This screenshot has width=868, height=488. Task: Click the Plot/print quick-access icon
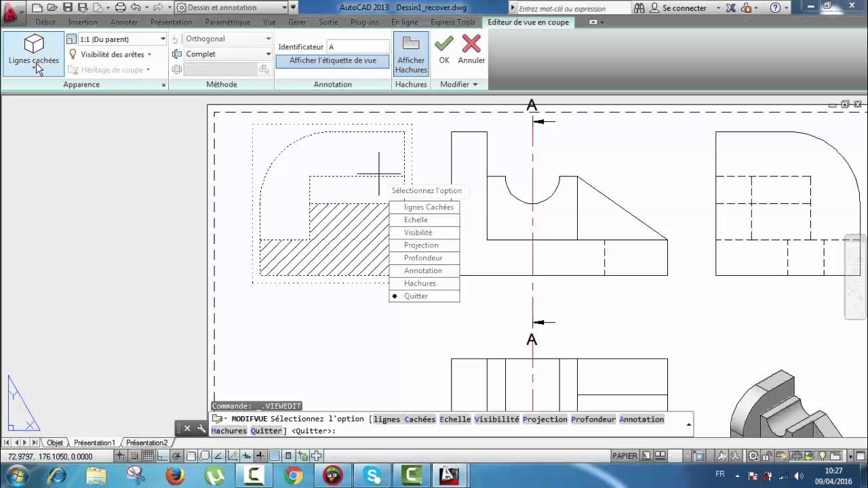(120, 7)
